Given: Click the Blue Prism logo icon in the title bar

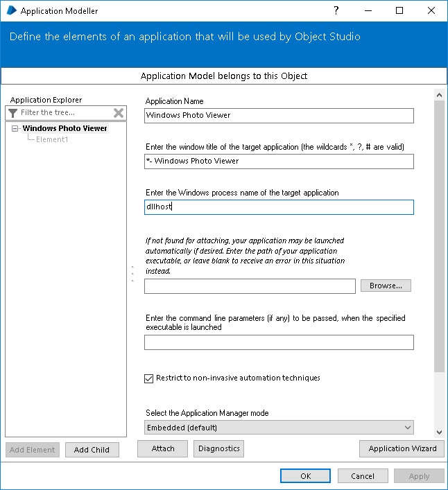Looking at the screenshot, I should 11,10.
